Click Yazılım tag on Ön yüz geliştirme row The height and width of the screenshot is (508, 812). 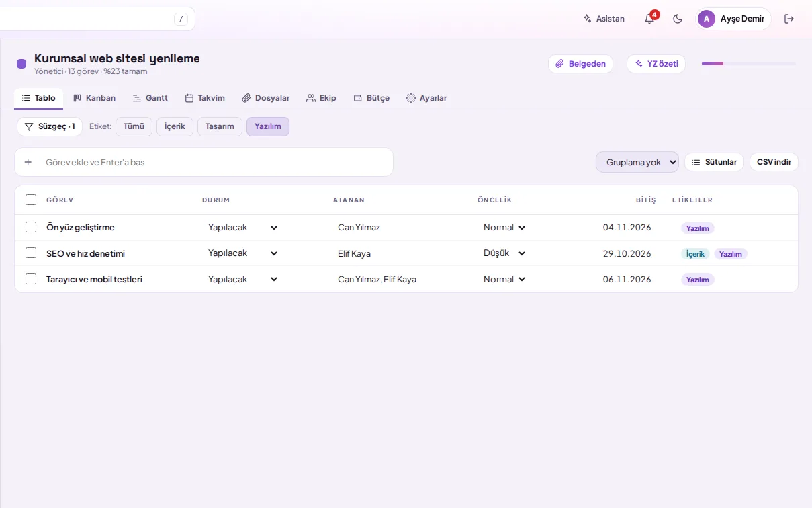(x=698, y=228)
